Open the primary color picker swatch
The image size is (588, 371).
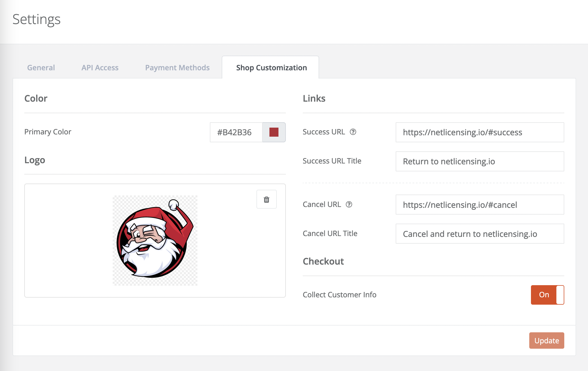point(274,132)
